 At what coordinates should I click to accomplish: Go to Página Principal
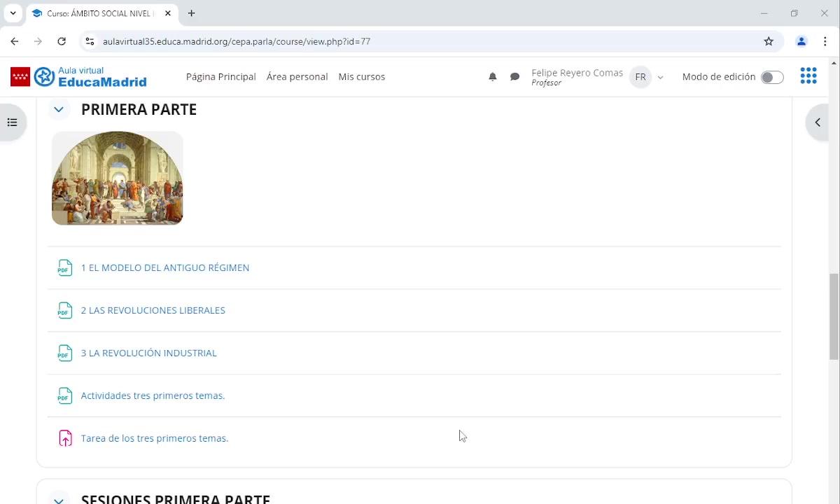221,77
